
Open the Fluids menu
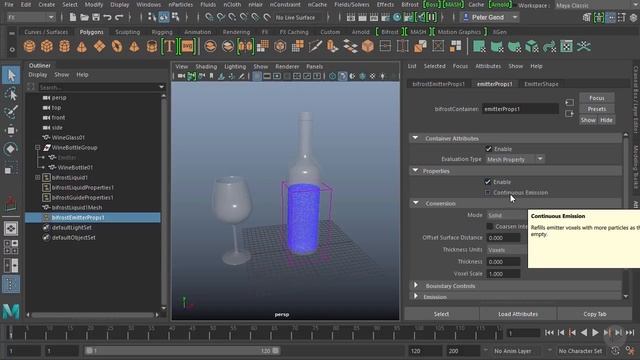pyautogui.click(x=208, y=4)
